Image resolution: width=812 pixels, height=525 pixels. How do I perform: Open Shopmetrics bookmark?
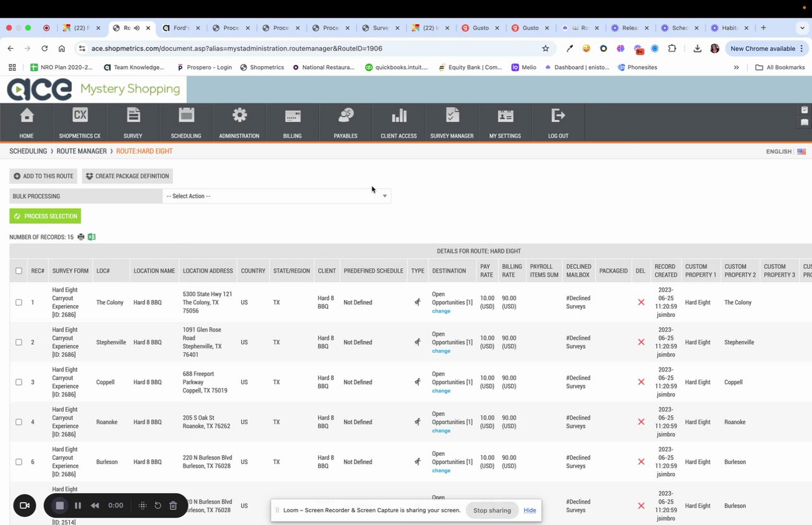click(262, 67)
